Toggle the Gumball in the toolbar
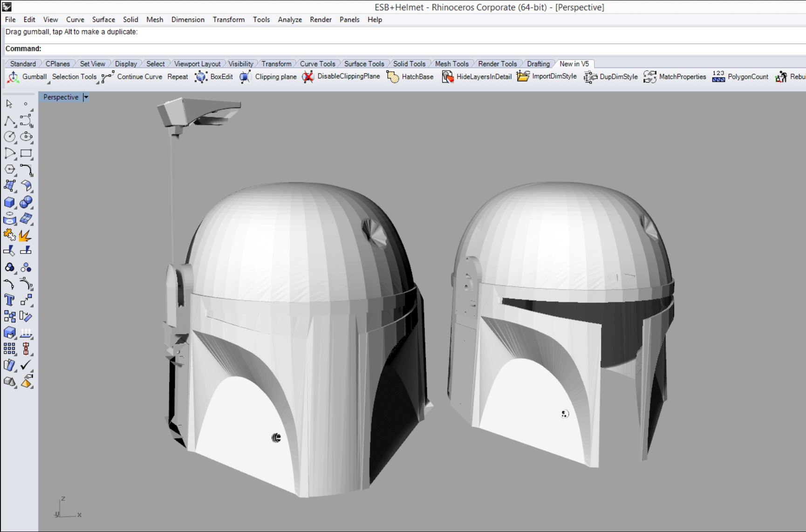The image size is (806, 532). point(27,77)
